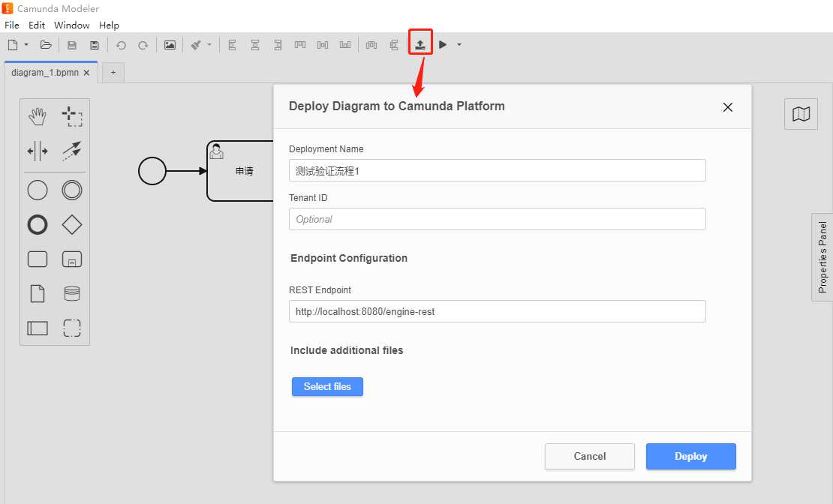Expand the start instance options arrow
Viewport: 833px width, 504px height.
tap(459, 45)
